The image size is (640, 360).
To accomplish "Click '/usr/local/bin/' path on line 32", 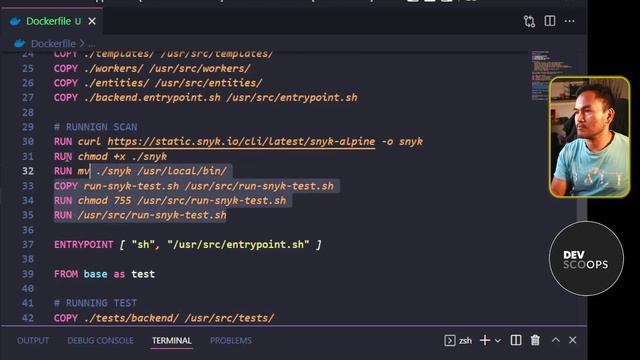I will [182, 171].
